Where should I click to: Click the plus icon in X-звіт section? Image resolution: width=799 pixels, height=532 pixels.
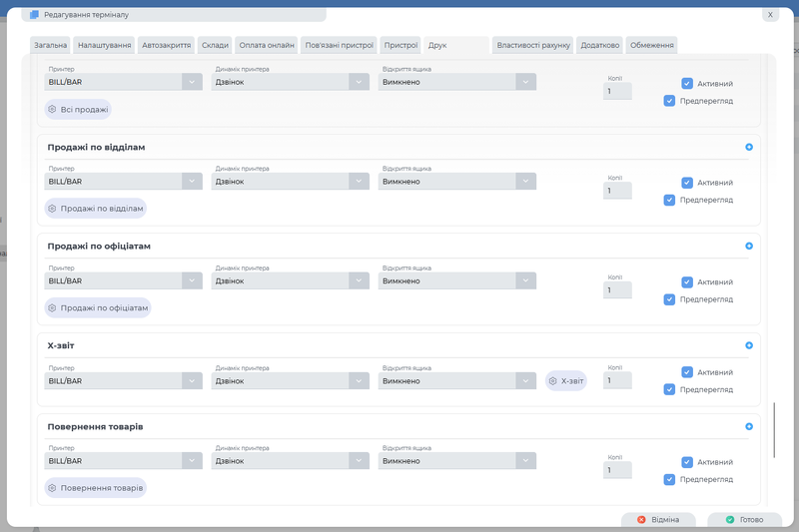(x=749, y=345)
